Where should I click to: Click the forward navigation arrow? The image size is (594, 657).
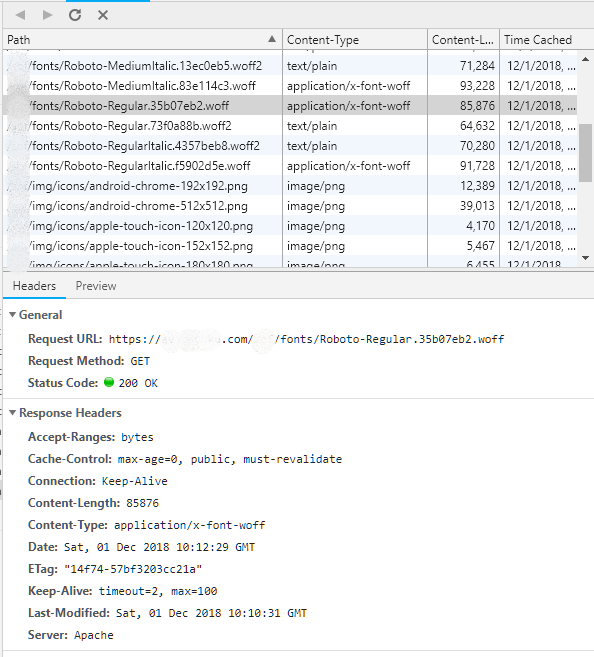click(x=47, y=15)
